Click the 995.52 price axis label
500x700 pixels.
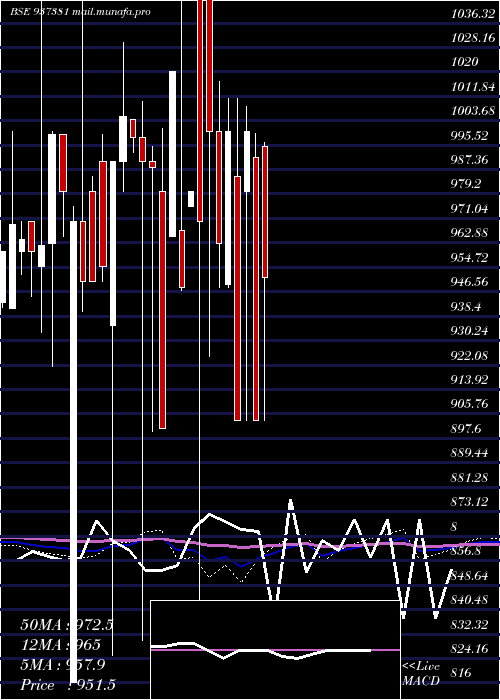point(469,136)
